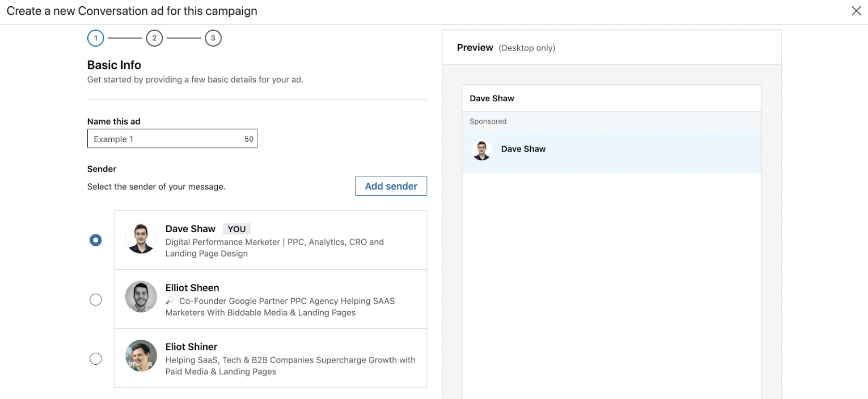The image size is (868, 399).
Task: Jump to step 3 in progress indicator
Action: (x=213, y=38)
